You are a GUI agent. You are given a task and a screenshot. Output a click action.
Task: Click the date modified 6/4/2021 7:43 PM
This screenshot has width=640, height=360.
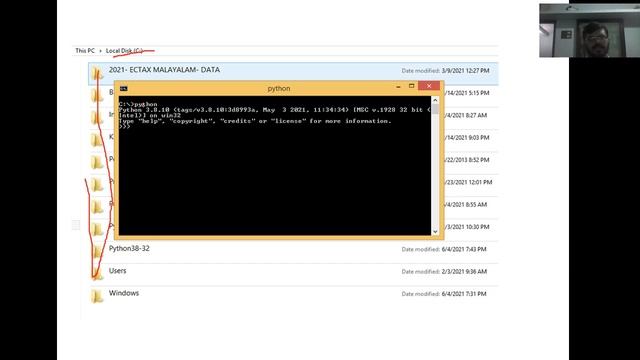point(464,249)
